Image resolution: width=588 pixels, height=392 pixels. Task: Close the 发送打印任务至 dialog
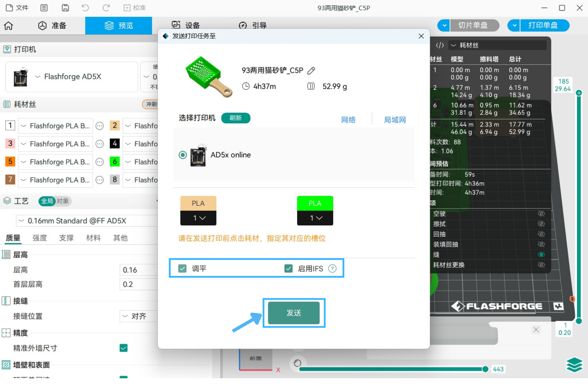pyautogui.click(x=421, y=36)
